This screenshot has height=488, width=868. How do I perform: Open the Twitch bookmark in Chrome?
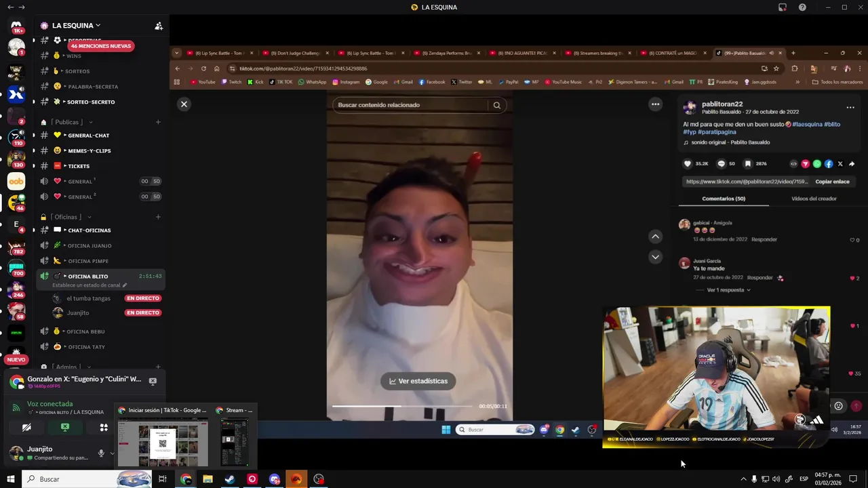click(231, 82)
